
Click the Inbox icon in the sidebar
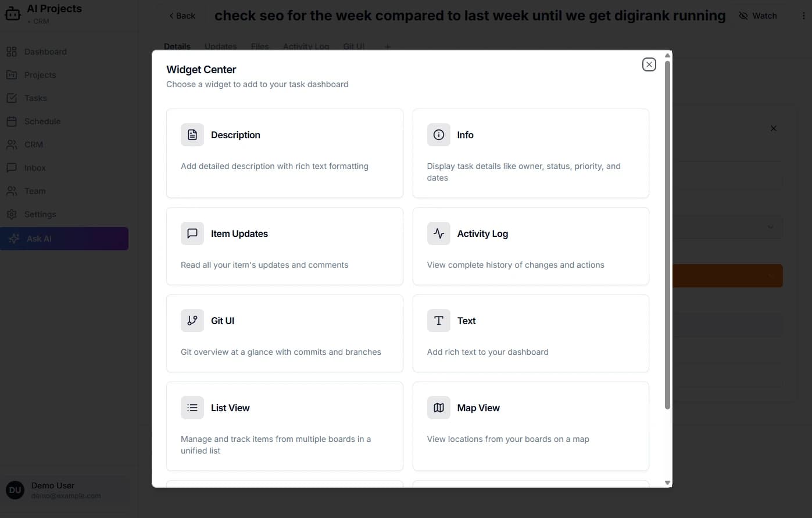tap(12, 167)
